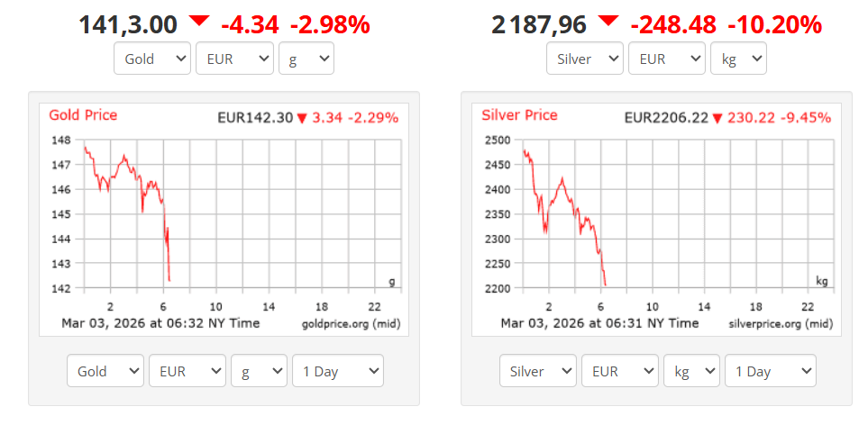Change gram unit below the gold chart

[x=259, y=371]
